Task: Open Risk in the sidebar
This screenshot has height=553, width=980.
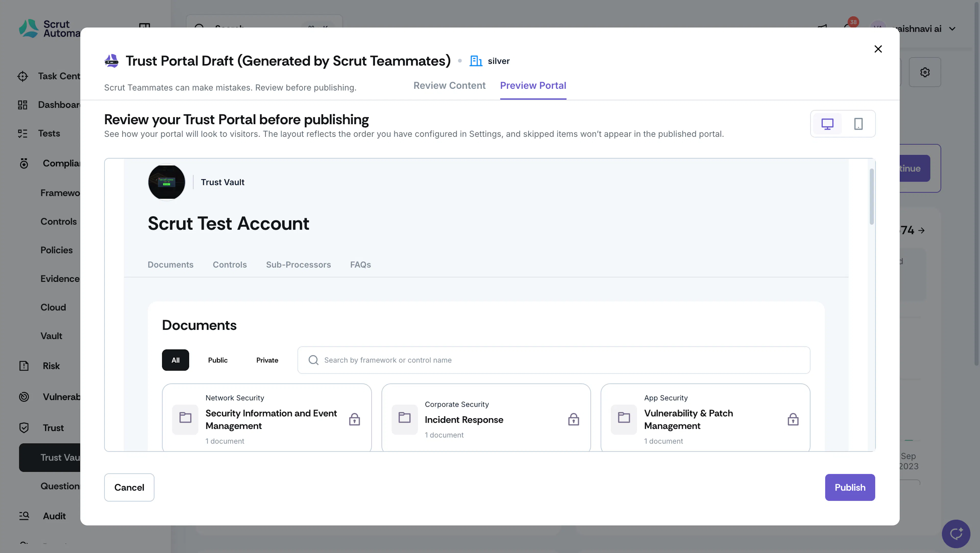Action: click(x=40, y=366)
